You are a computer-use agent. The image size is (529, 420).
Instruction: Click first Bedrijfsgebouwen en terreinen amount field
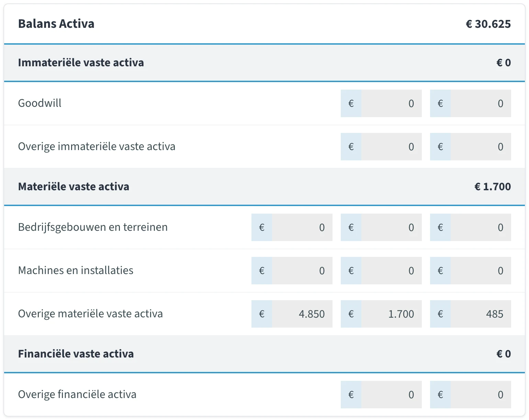pyautogui.click(x=302, y=227)
